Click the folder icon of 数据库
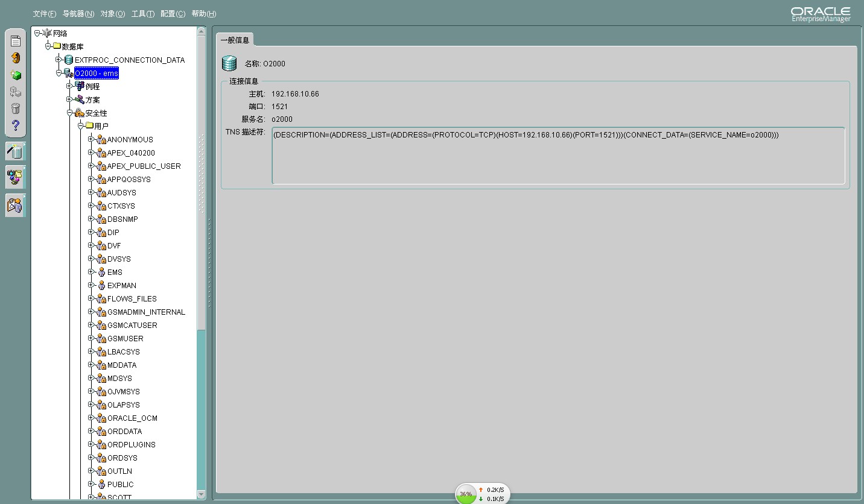 (x=57, y=46)
